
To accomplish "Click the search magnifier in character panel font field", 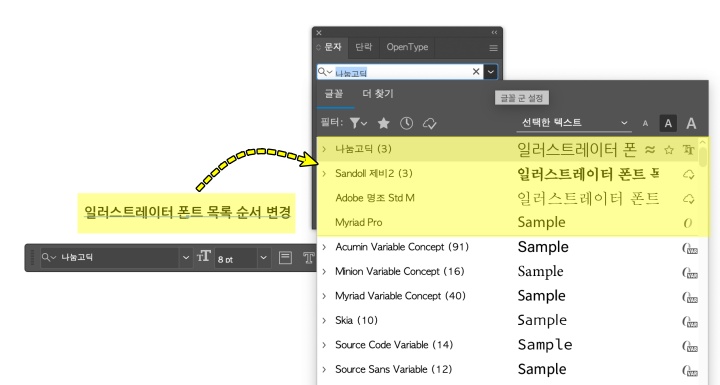I will (x=325, y=72).
